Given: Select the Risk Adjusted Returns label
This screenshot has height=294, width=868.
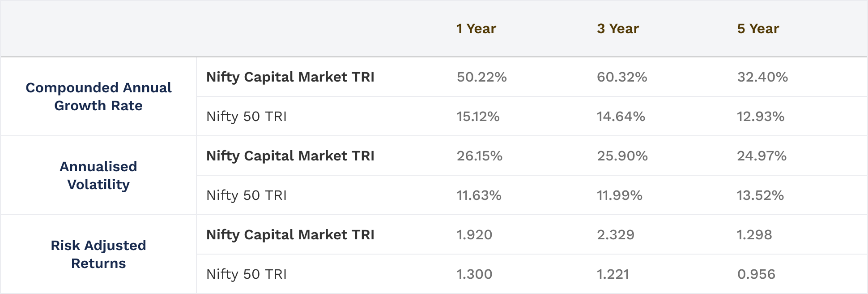Looking at the screenshot, I should tap(98, 254).
